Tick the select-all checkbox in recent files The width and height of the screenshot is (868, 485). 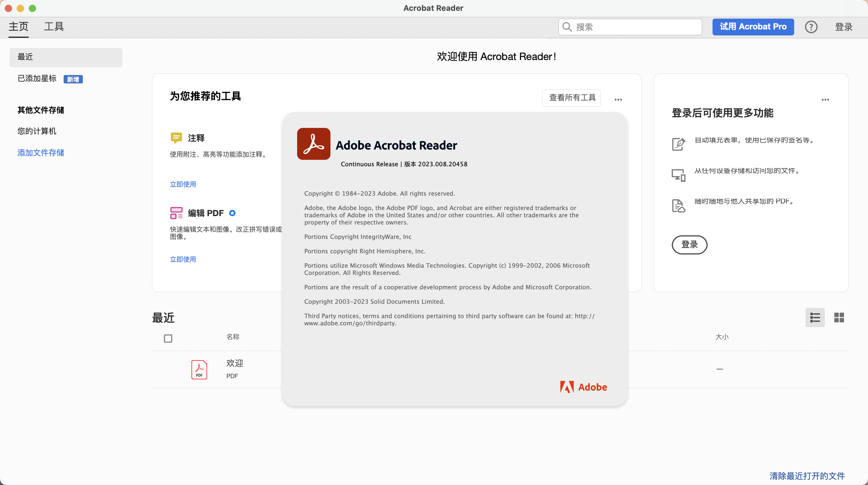[x=168, y=338]
